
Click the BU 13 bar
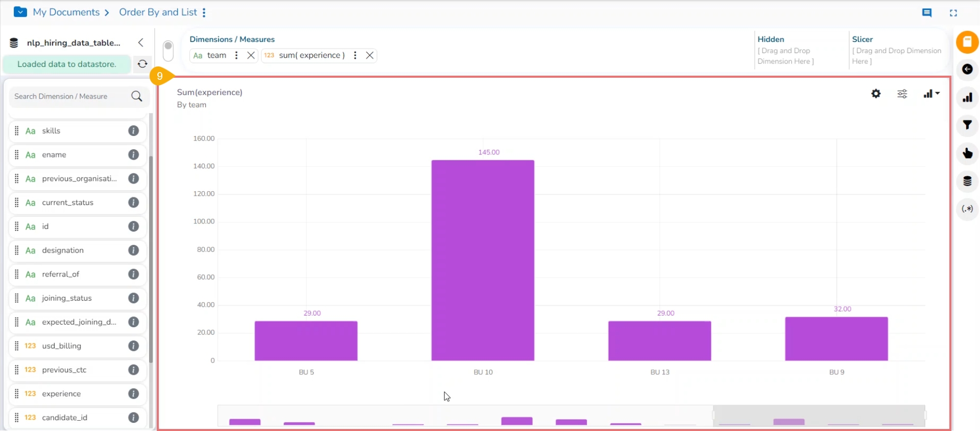[660, 341]
